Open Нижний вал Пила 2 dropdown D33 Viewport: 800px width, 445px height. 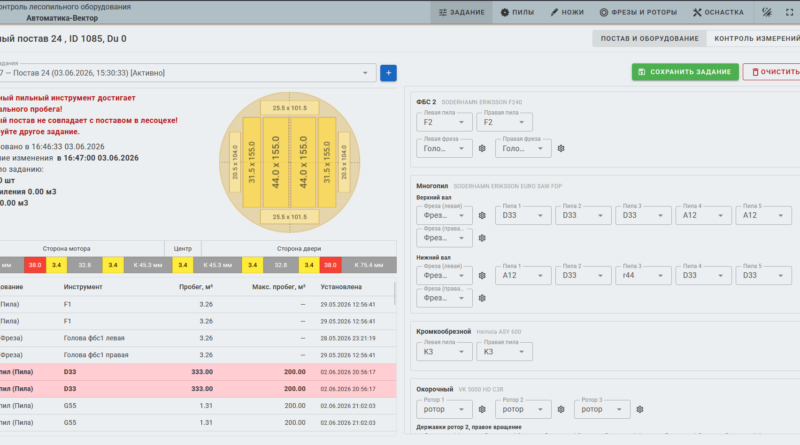click(x=583, y=275)
